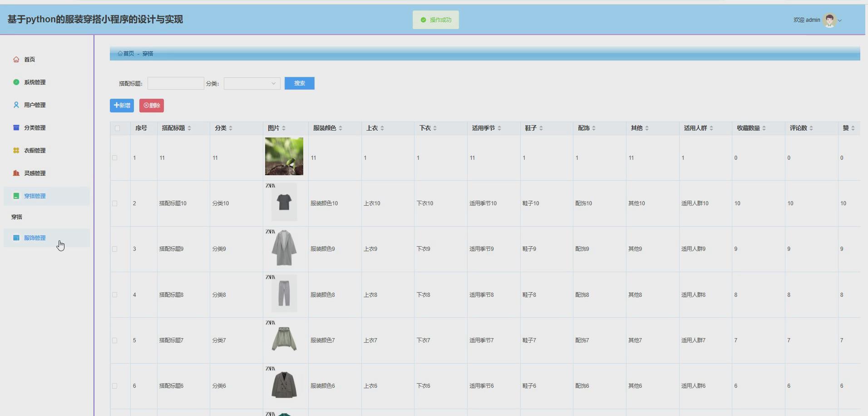Check the checkbox for row 搭配标题7
This screenshot has width=868, height=416.
click(x=114, y=340)
